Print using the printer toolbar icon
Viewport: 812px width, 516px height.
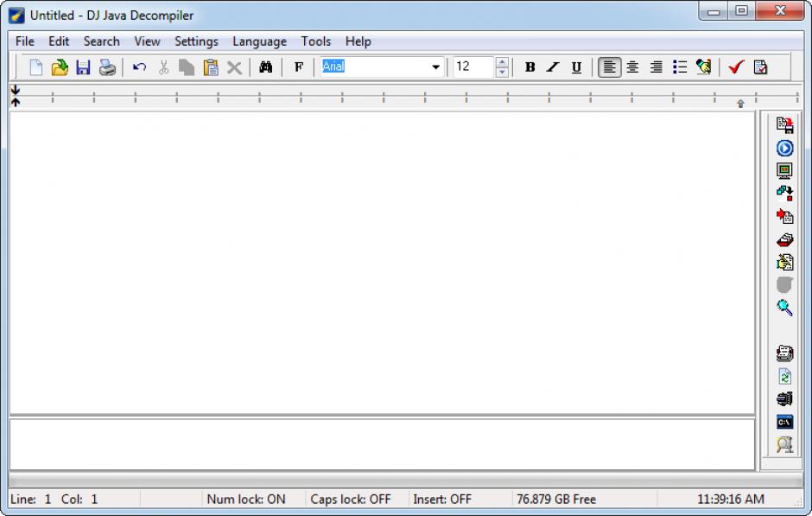[107, 67]
